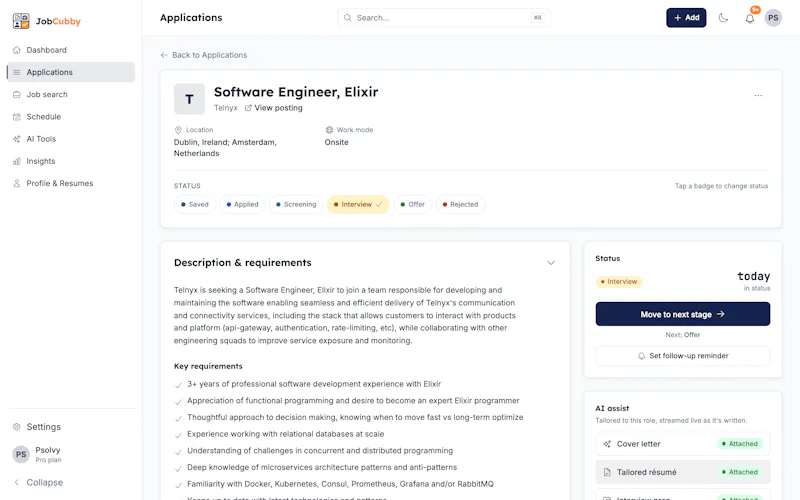Click the search magnifier icon
Image resolution: width=800 pixels, height=500 pixels.
point(347,18)
